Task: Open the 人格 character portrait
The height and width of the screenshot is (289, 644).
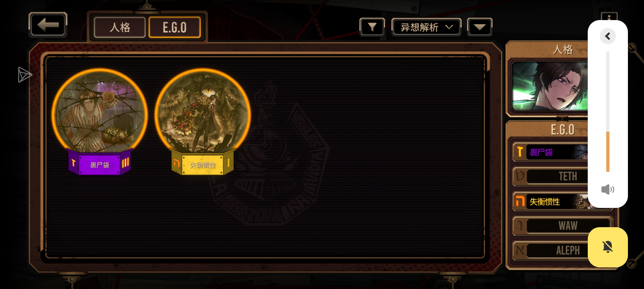Action: coord(550,86)
